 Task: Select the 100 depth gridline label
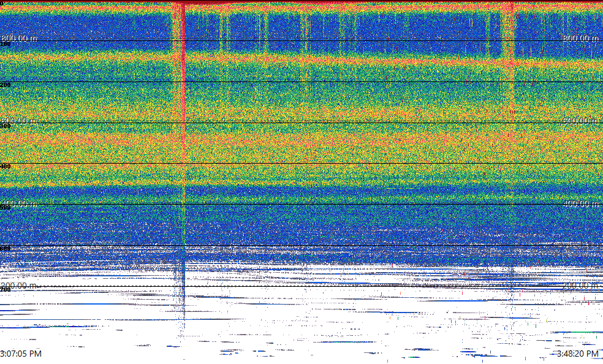tap(6, 44)
